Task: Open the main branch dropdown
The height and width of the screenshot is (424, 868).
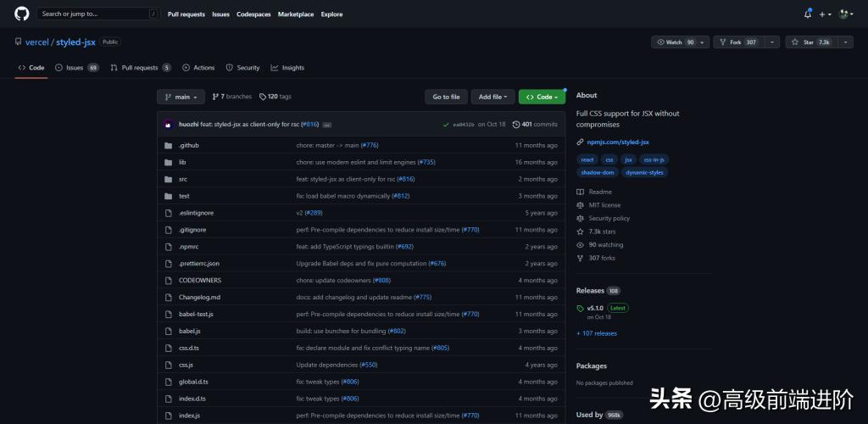Action: [x=181, y=97]
